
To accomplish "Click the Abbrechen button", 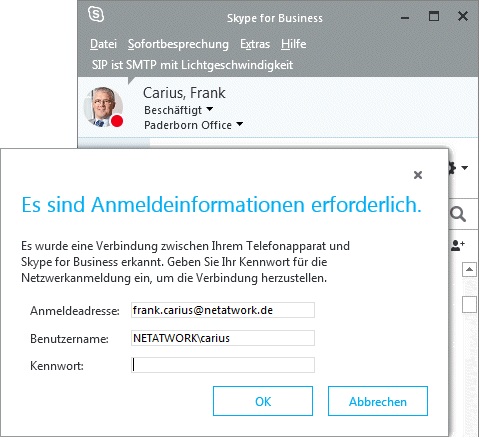I will pos(378,401).
